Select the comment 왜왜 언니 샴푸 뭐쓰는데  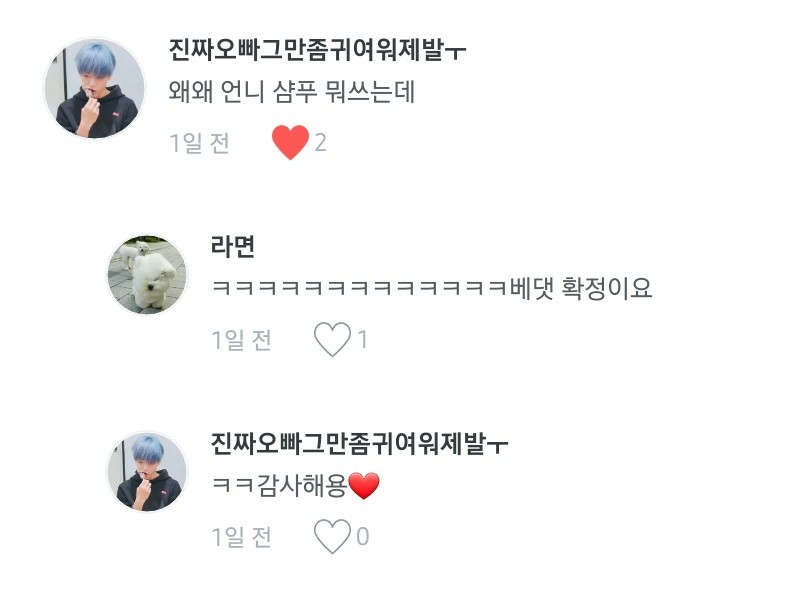292,92
